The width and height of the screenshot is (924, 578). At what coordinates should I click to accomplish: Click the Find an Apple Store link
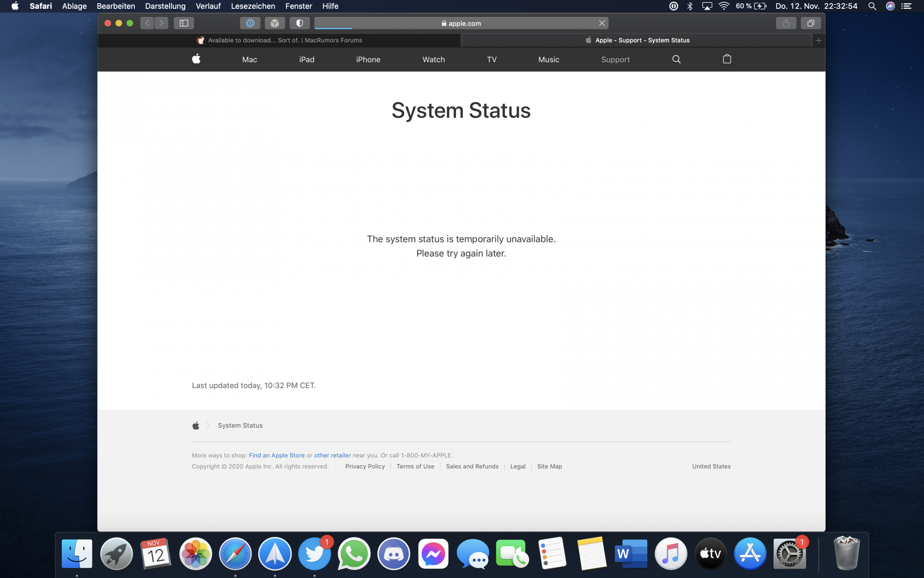click(277, 455)
